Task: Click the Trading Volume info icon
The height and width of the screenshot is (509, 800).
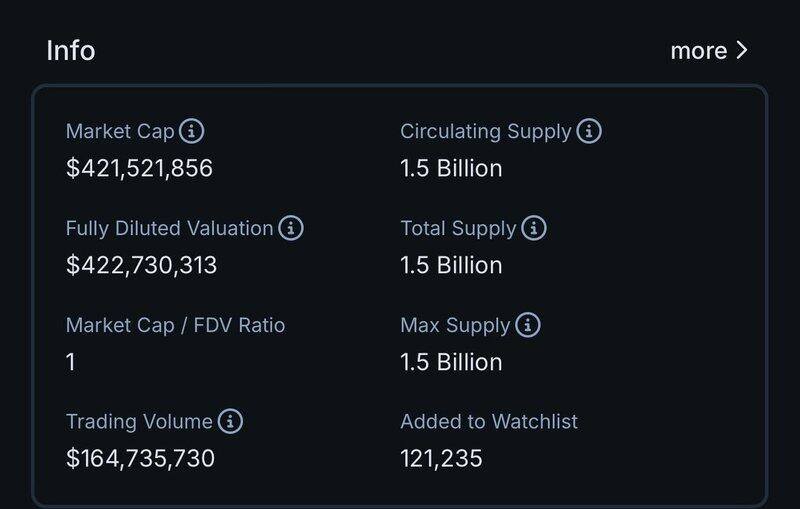Action: 231,422
